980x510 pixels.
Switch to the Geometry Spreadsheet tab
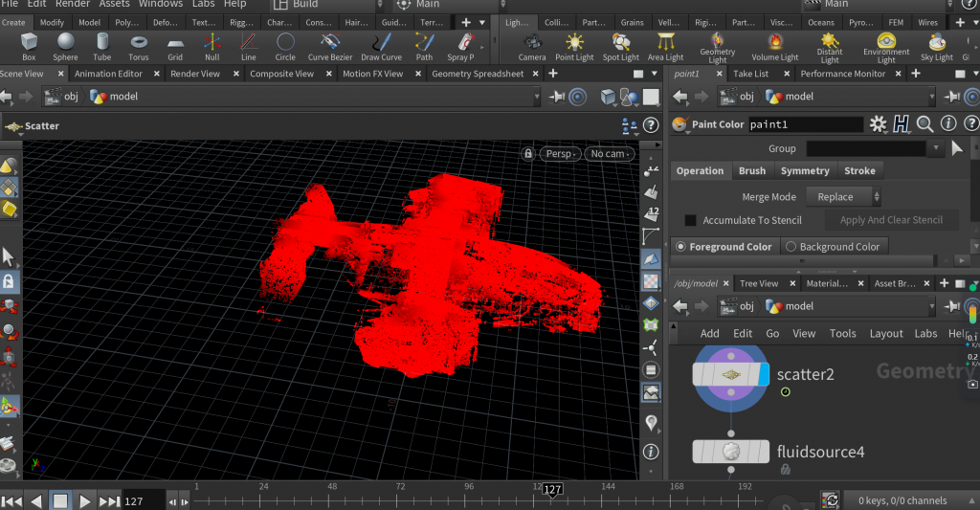click(x=478, y=74)
